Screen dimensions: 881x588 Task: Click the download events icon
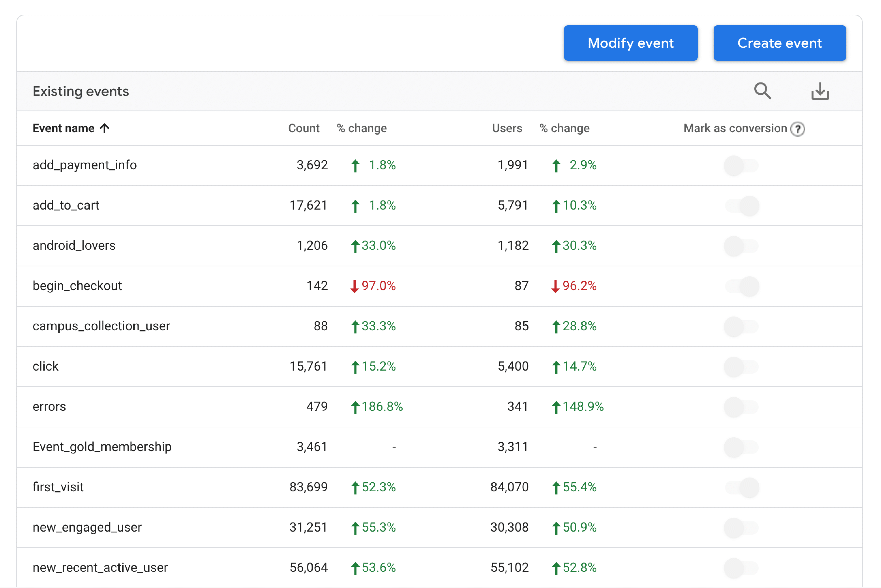820,91
